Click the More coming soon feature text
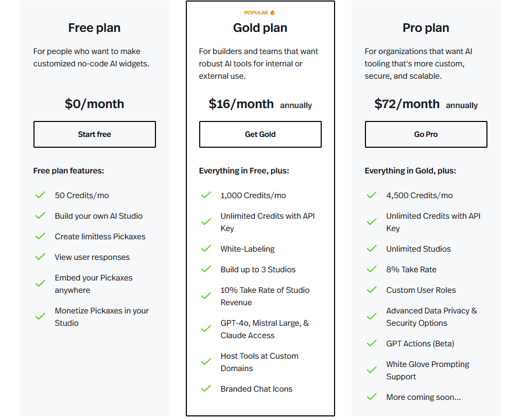The height and width of the screenshot is (420, 524). tap(423, 397)
